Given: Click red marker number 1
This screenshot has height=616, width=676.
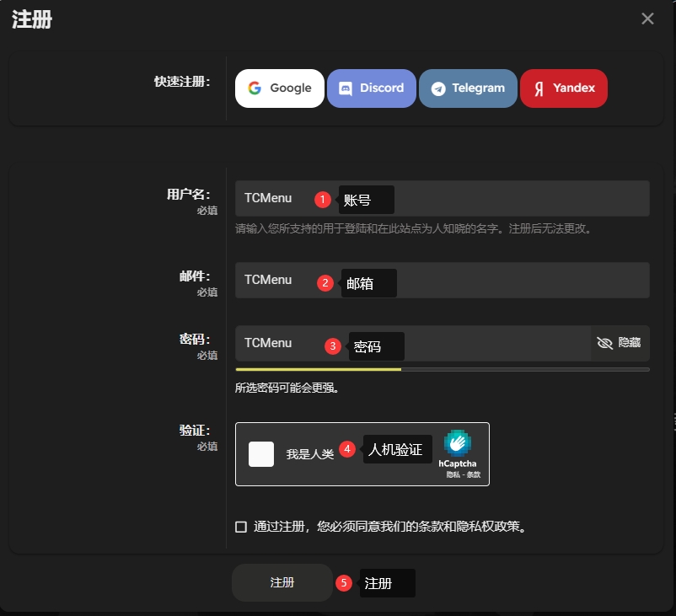Looking at the screenshot, I should tap(322, 200).
